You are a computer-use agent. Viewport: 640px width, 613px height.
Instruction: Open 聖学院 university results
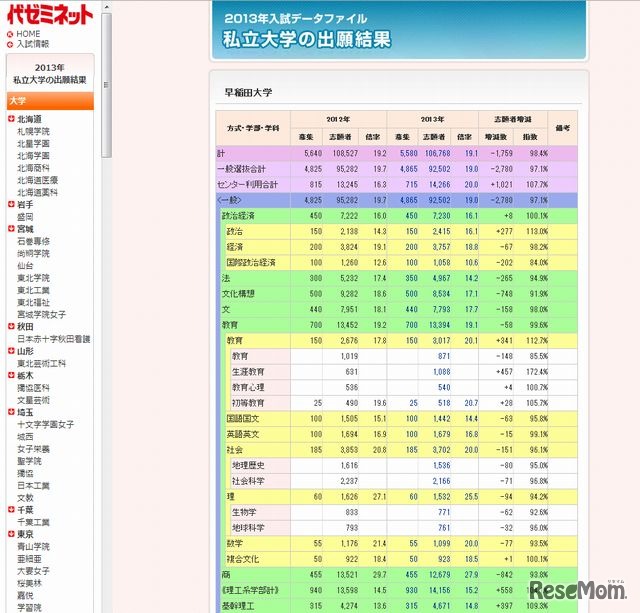[x=29, y=461]
